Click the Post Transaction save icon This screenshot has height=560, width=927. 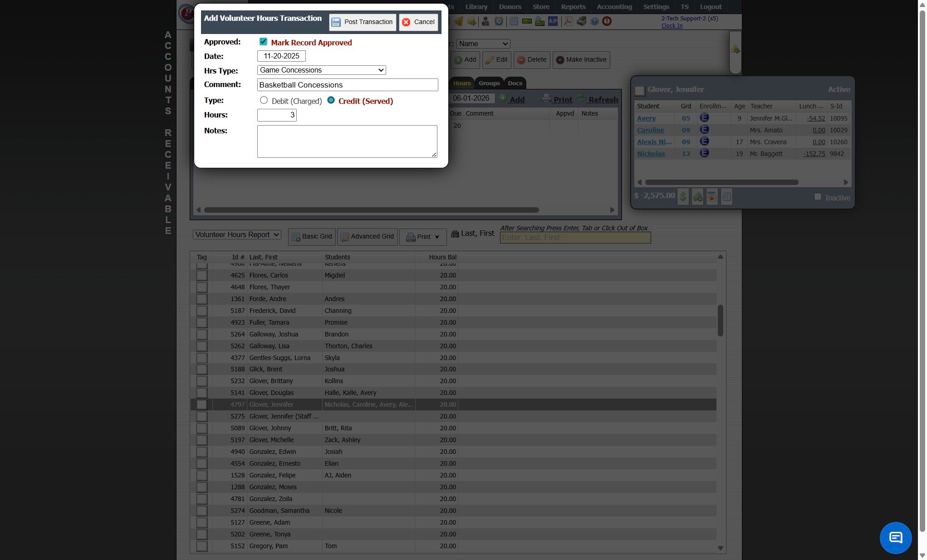click(x=336, y=22)
